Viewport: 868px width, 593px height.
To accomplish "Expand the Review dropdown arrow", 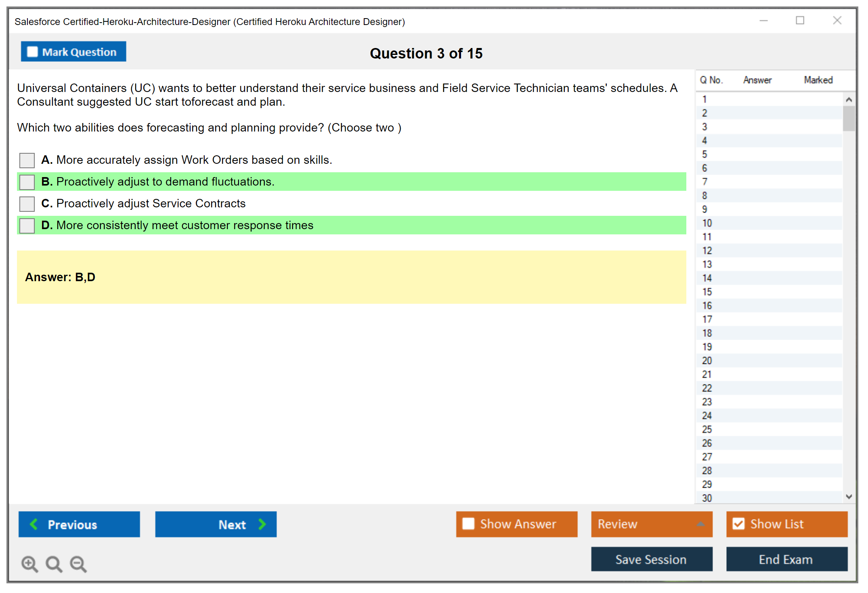I will [700, 524].
